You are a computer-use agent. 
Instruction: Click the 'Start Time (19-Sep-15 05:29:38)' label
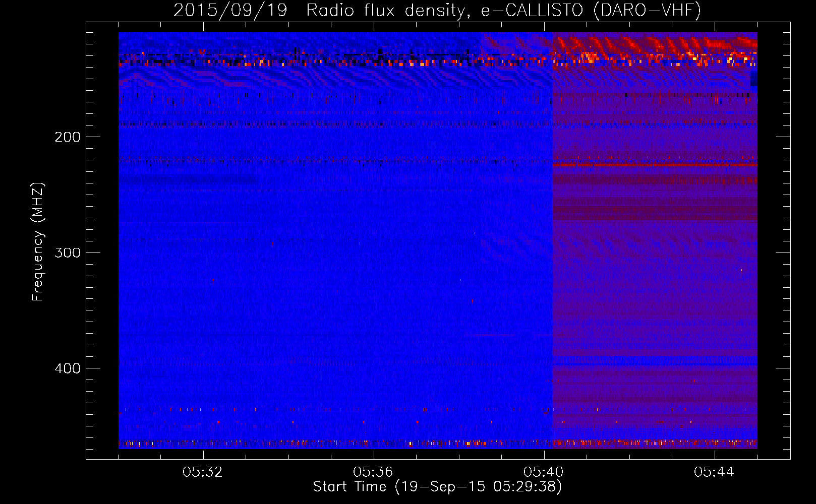437,487
